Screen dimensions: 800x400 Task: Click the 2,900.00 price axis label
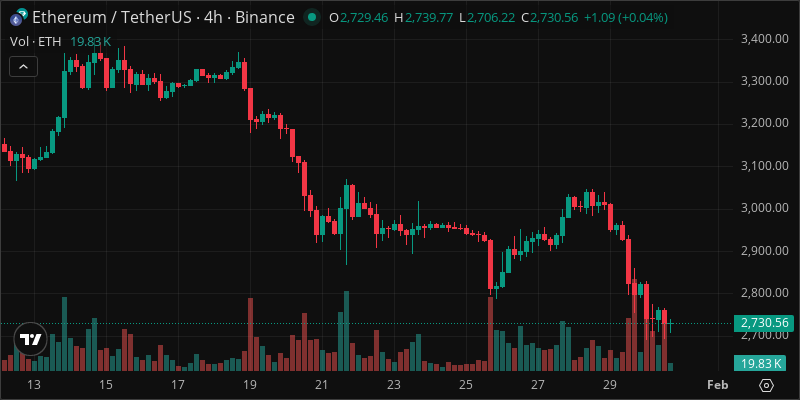coord(764,251)
